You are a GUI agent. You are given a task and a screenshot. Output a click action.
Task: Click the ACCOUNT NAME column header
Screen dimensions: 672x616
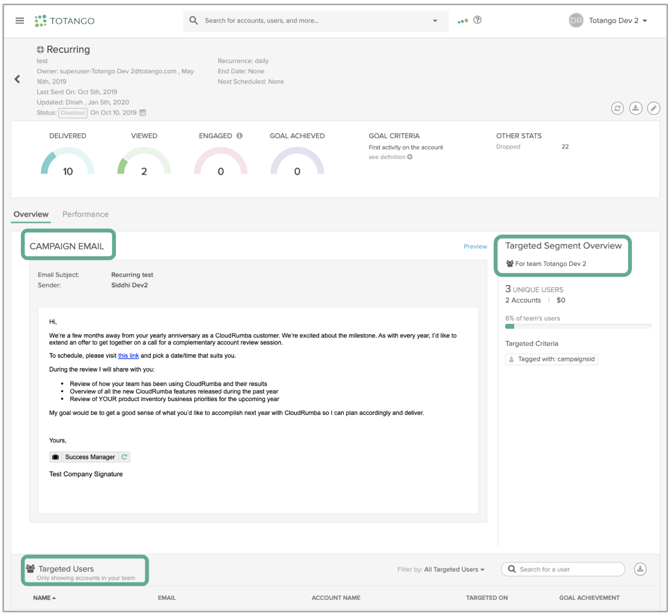(336, 597)
